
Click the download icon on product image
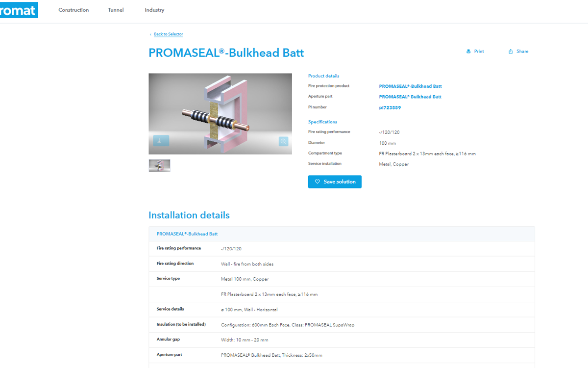tap(161, 141)
